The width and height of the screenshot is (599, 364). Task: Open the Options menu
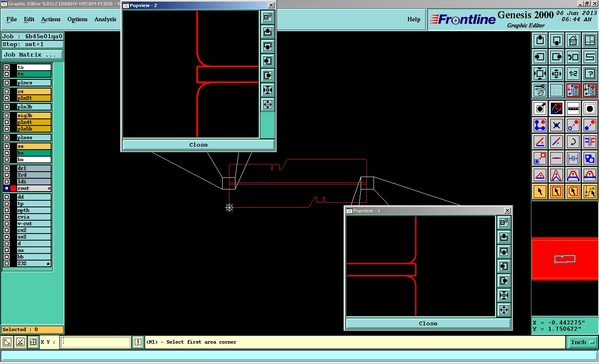coord(77,19)
